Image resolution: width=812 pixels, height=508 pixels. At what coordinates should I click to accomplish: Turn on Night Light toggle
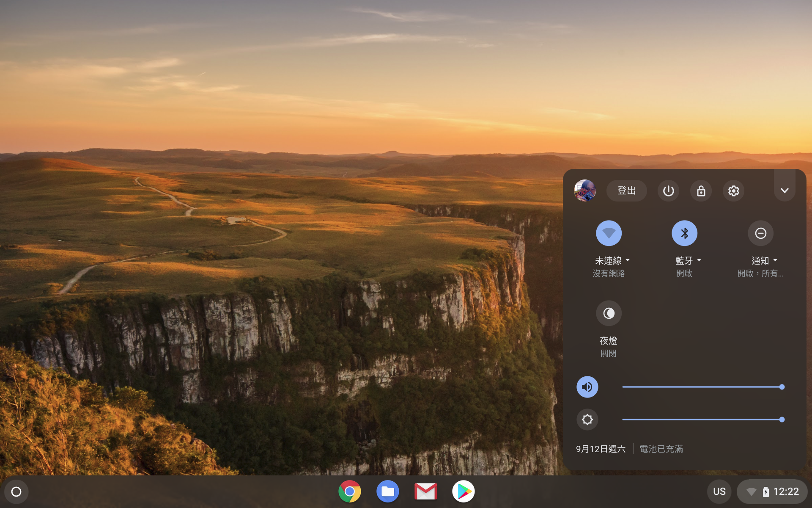[609, 313]
